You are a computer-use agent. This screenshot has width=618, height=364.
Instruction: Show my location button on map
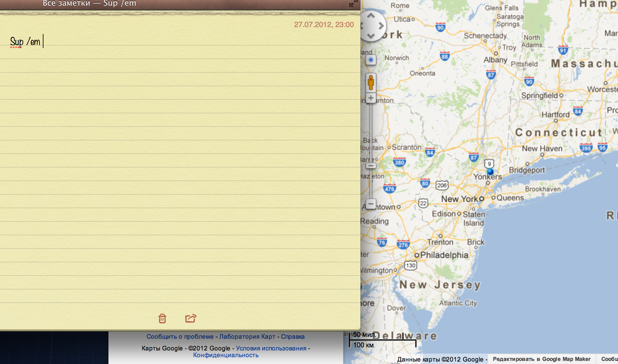[x=371, y=60]
